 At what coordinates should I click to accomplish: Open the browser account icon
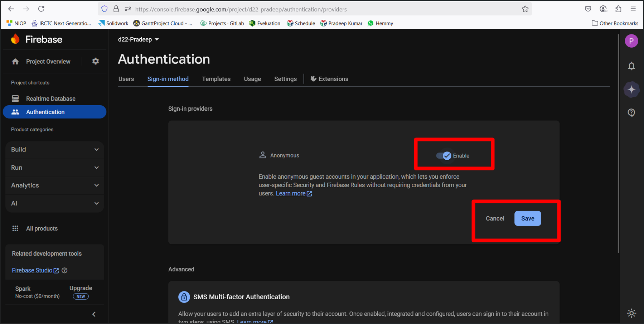click(x=603, y=9)
